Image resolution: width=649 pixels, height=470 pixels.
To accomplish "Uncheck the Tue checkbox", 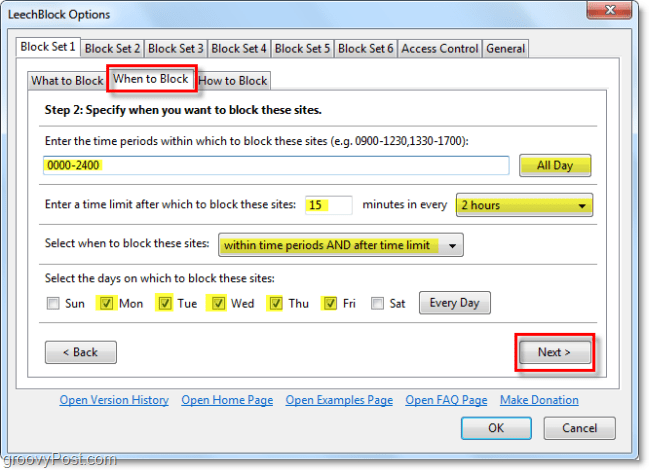I will [165, 303].
